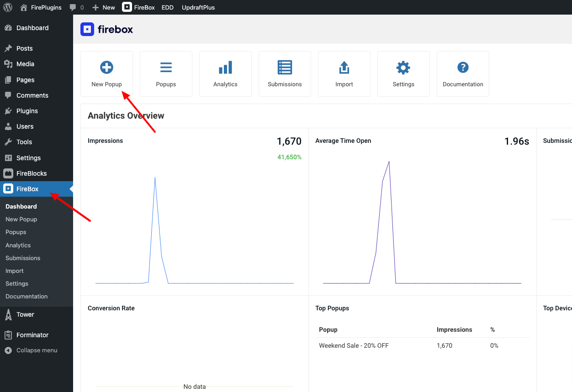
Task: Open New Popup in FireBox submenu
Action: 21,219
